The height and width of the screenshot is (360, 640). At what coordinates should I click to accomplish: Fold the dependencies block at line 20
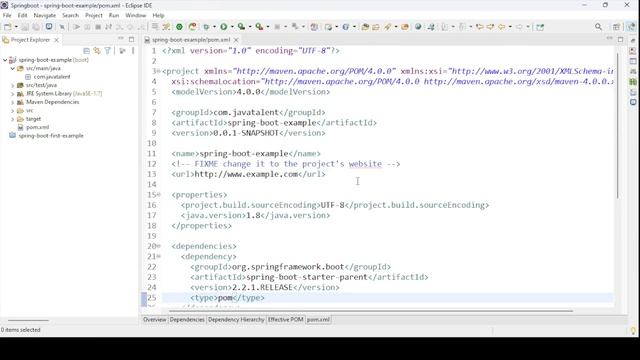pos(159,246)
